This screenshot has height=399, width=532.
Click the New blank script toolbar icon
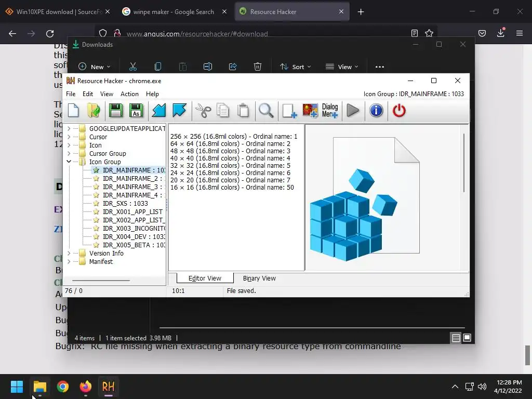(x=73, y=111)
